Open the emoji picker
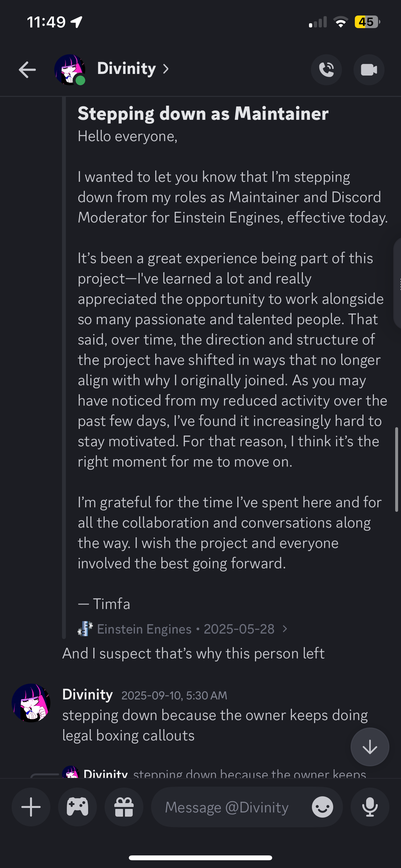Screen dimensions: 401x868 coord(322,807)
